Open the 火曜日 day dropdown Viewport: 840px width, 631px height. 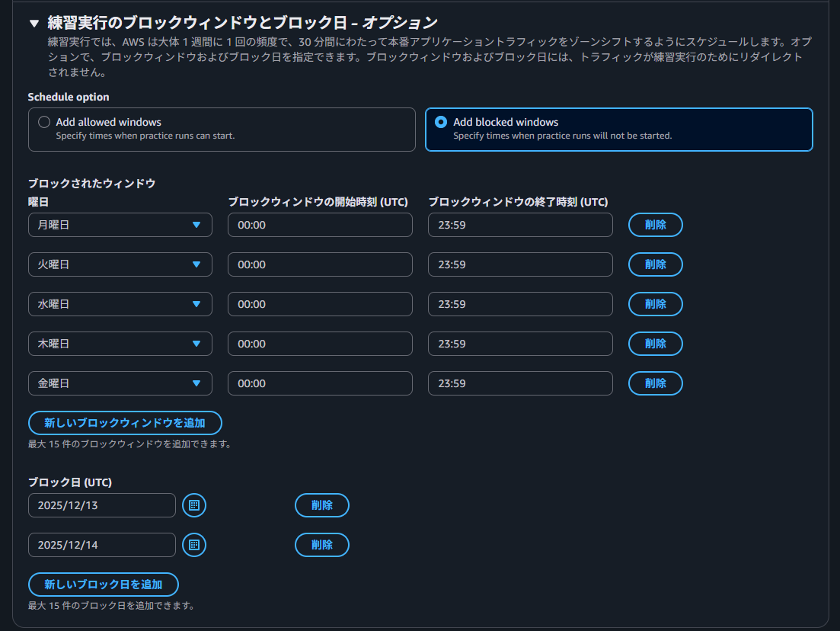(120, 264)
